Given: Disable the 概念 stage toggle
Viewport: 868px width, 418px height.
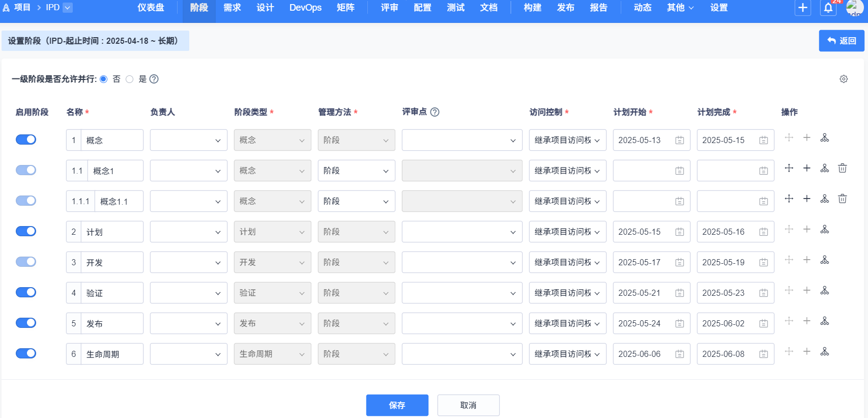Looking at the screenshot, I should (26, 140).
